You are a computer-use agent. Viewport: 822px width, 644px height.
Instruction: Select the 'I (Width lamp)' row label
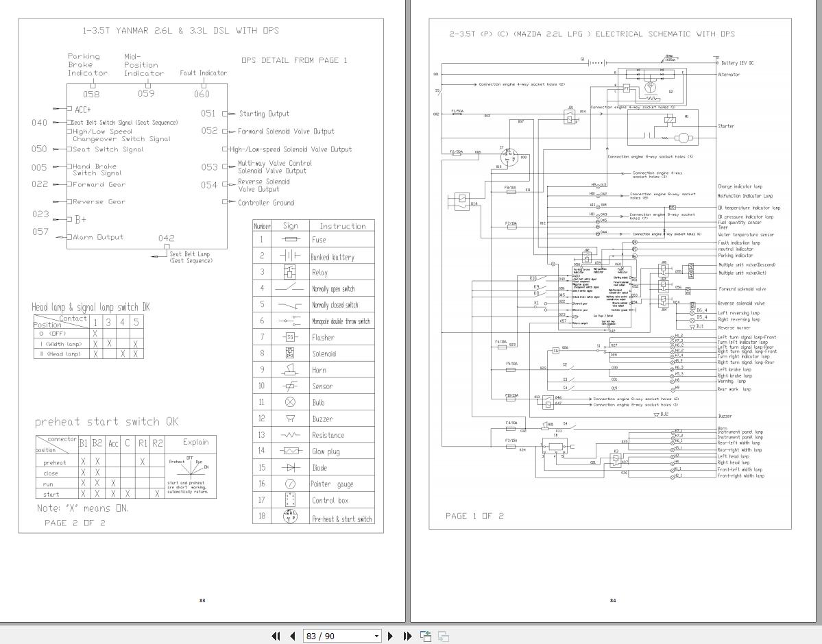pos(61,345)
